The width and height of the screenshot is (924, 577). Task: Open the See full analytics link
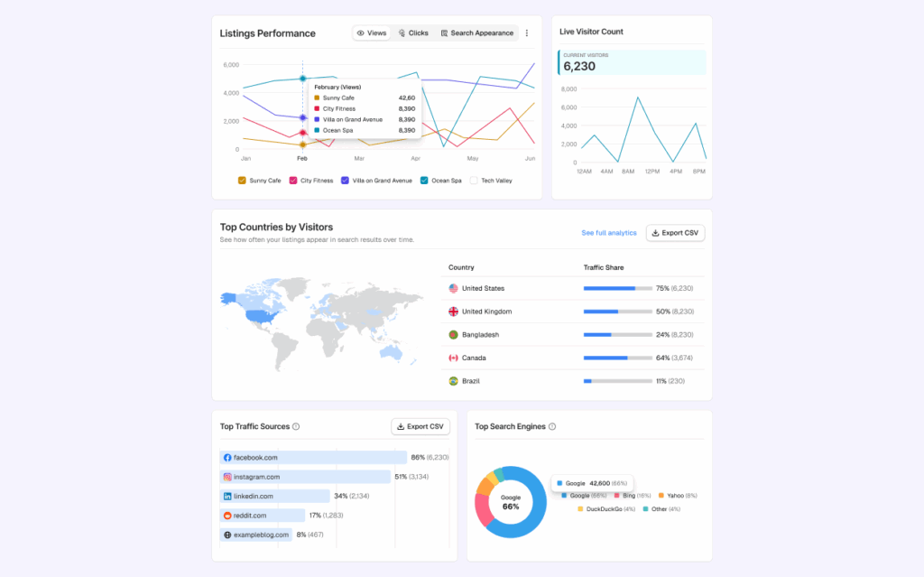(608, 233)
